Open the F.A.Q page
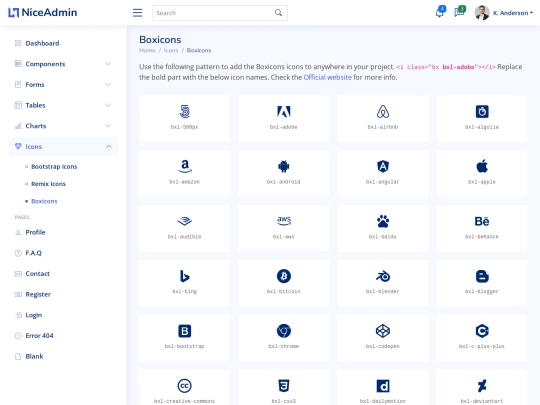The height and width of the screenshot is (405, 540). 63,253
